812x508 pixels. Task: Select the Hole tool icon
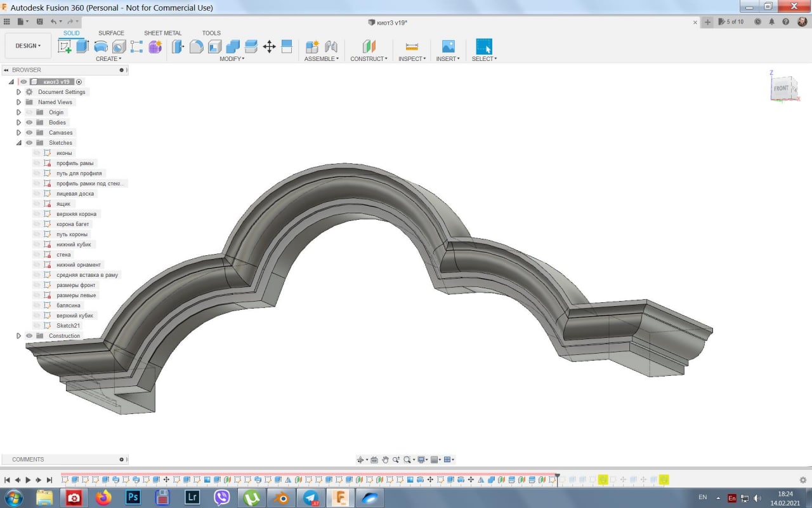(119, 46)
